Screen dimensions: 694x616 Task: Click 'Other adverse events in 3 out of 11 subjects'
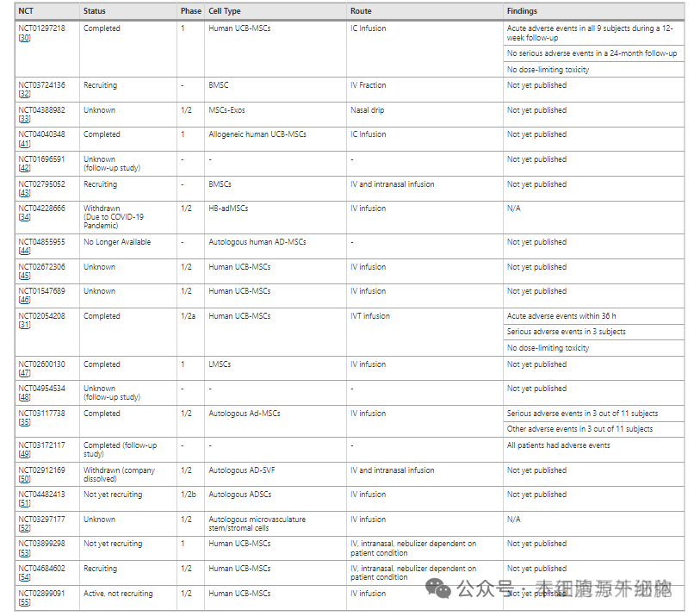579,429
